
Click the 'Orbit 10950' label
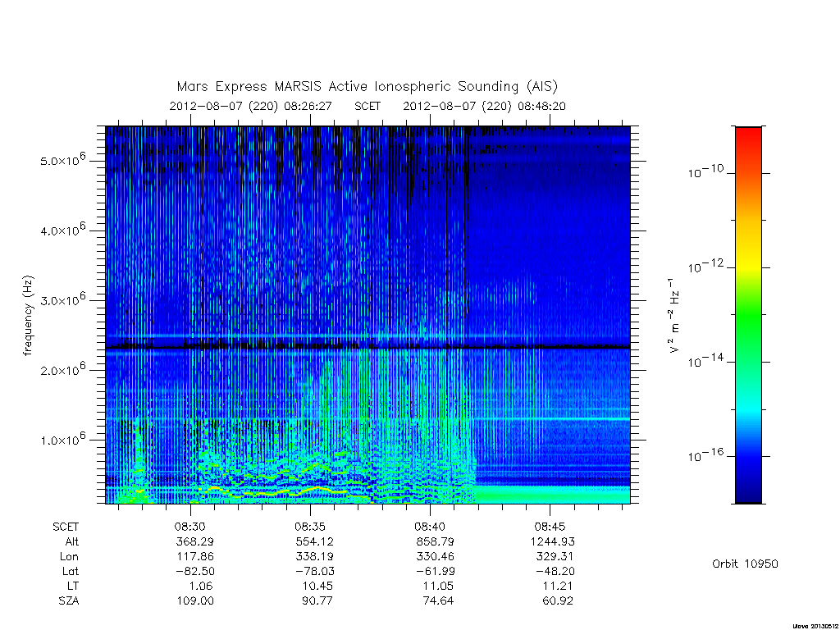tap(745, 564)
